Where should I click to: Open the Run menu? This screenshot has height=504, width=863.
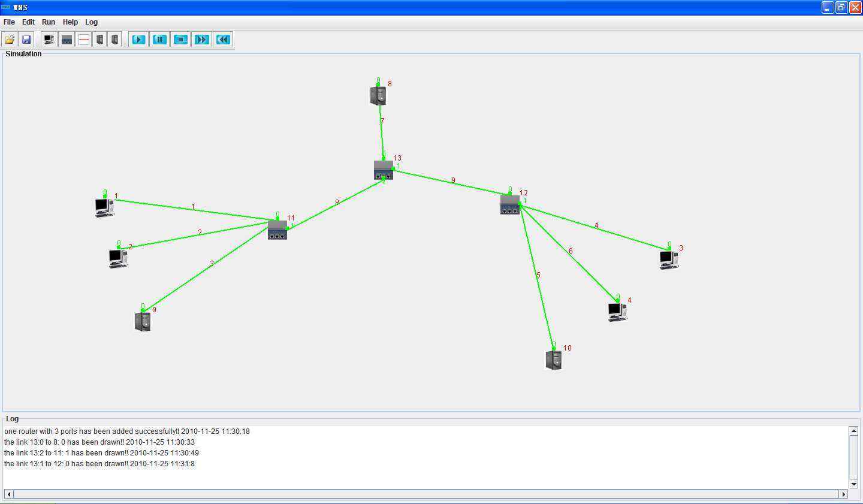click(49, 22)
